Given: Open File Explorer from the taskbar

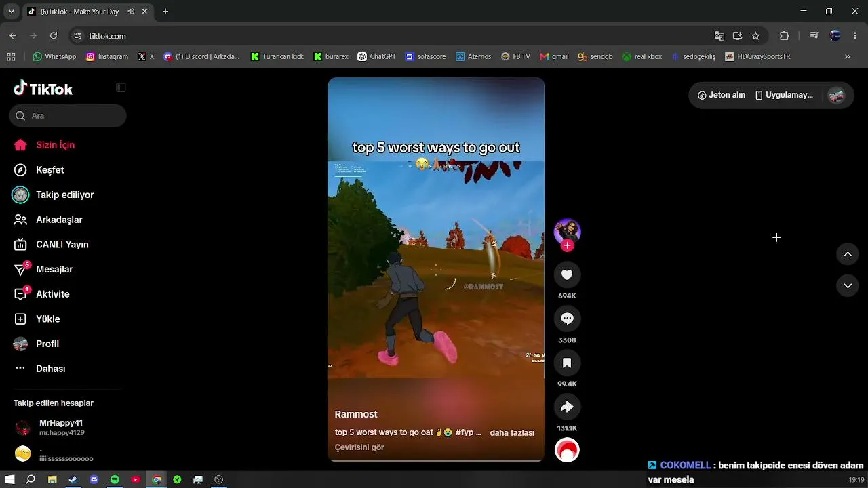Looking at the screenshot, I should [x=52, y=480].
